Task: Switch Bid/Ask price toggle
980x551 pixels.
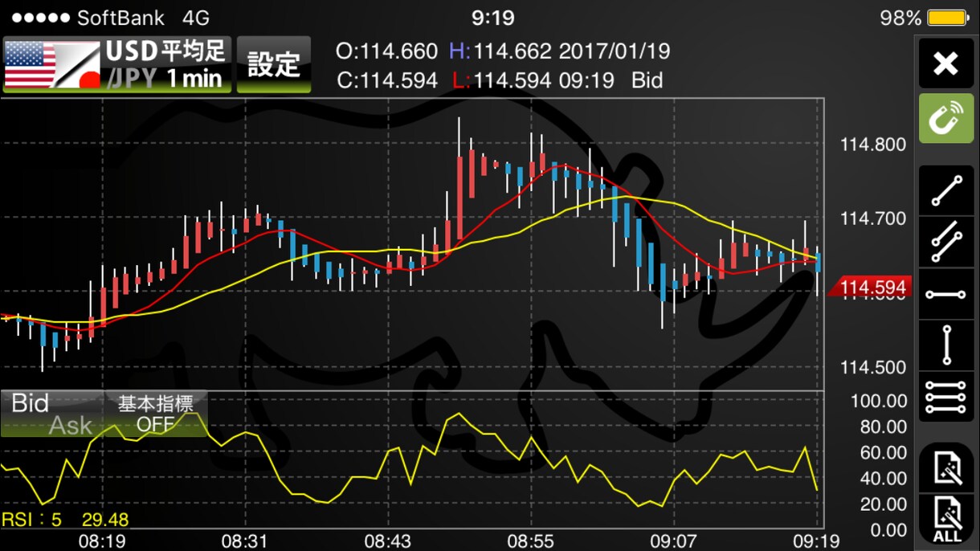Action: click(51, 414)
